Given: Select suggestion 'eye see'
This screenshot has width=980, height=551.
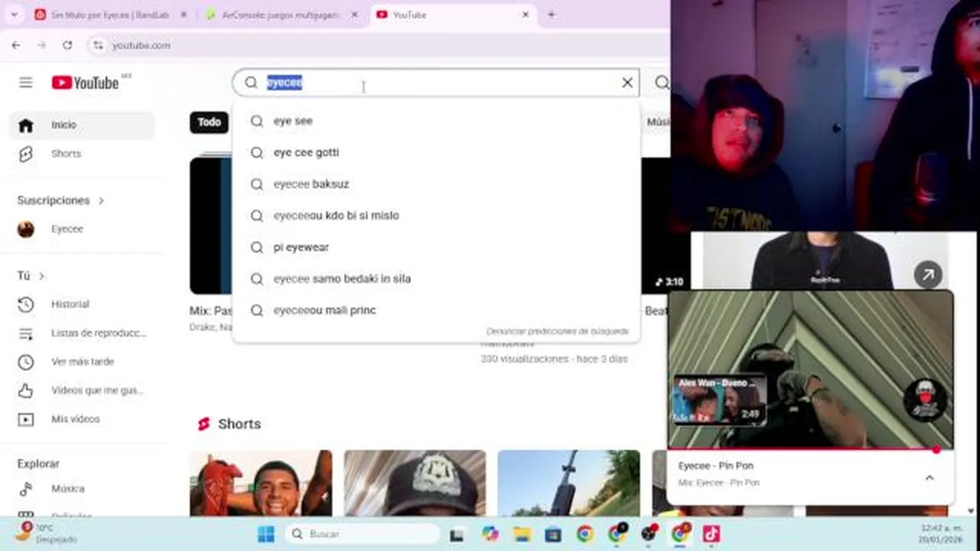Looking at the screenshot, I should pos(436,121).
